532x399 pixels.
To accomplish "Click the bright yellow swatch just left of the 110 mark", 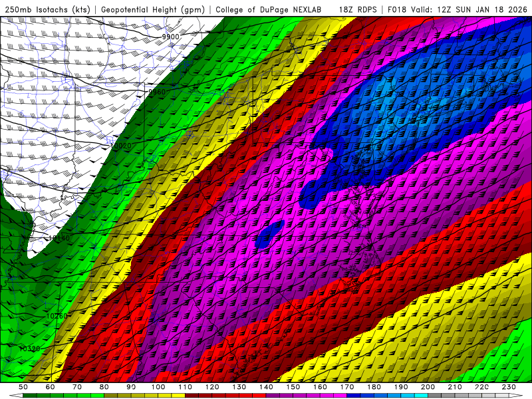I will (x=178, y=396).
